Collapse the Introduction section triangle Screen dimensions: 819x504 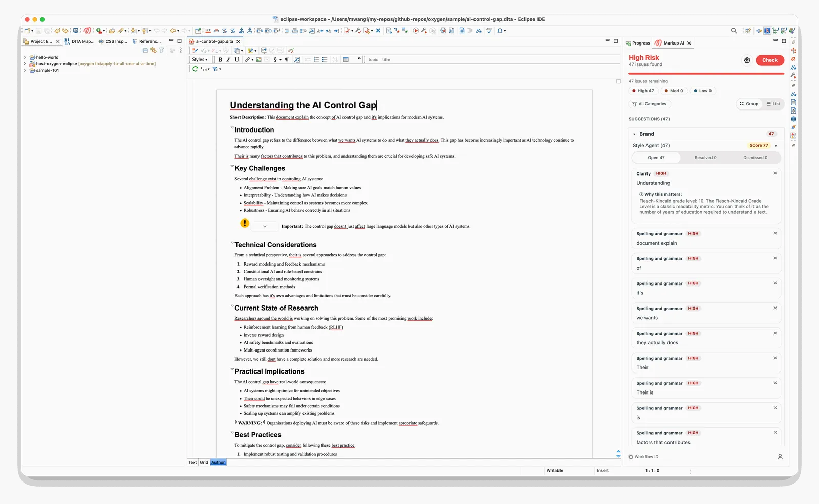[x=232, y=128]
